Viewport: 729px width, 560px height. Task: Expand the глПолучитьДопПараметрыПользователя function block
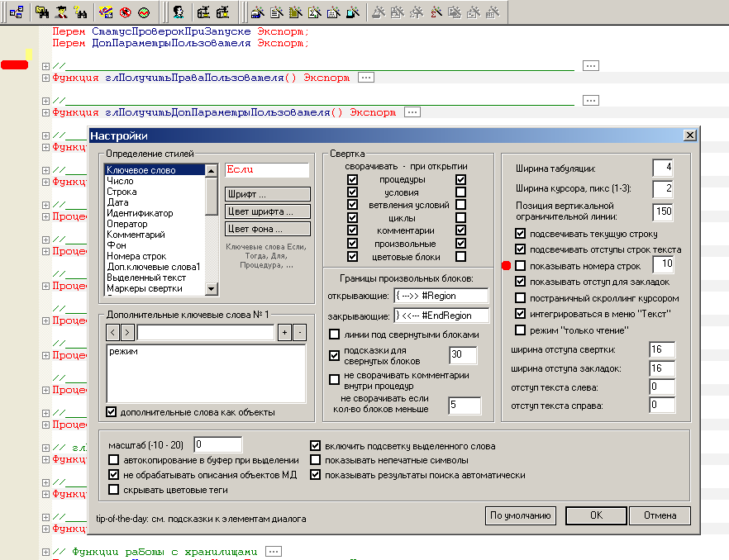tap(45, 112)
